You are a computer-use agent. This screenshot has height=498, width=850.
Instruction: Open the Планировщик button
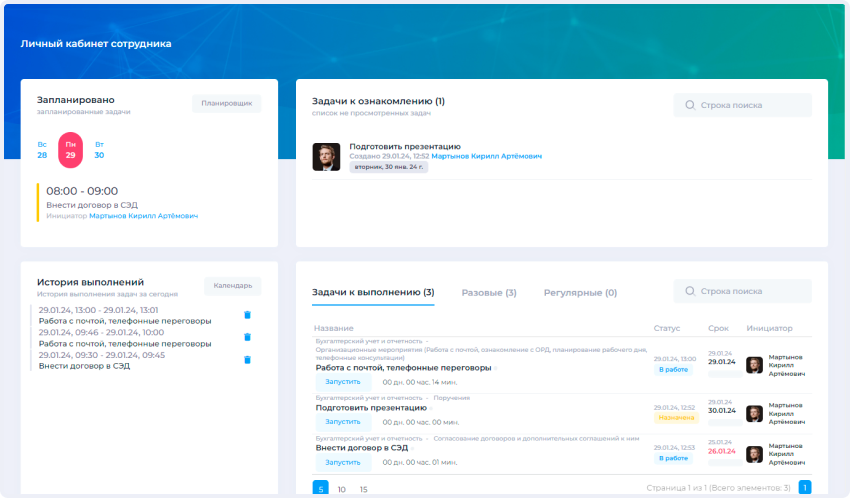pyautogui.click(x=226, y=103)
